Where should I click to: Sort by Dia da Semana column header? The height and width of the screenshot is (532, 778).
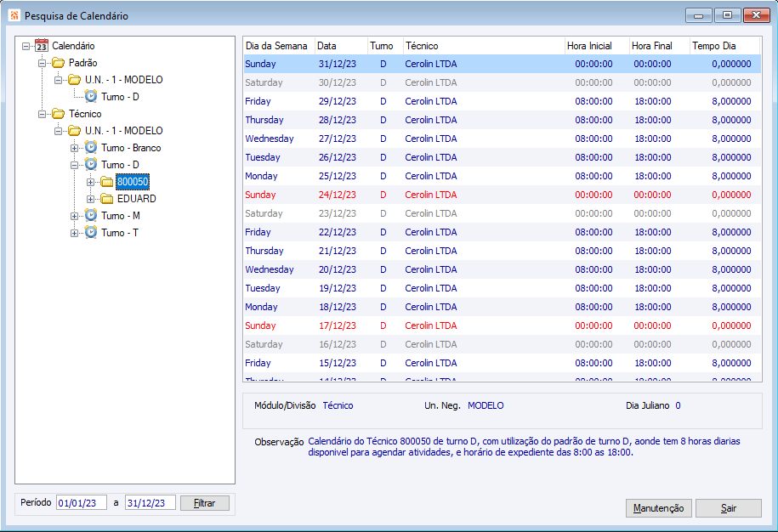click(279, 46)
